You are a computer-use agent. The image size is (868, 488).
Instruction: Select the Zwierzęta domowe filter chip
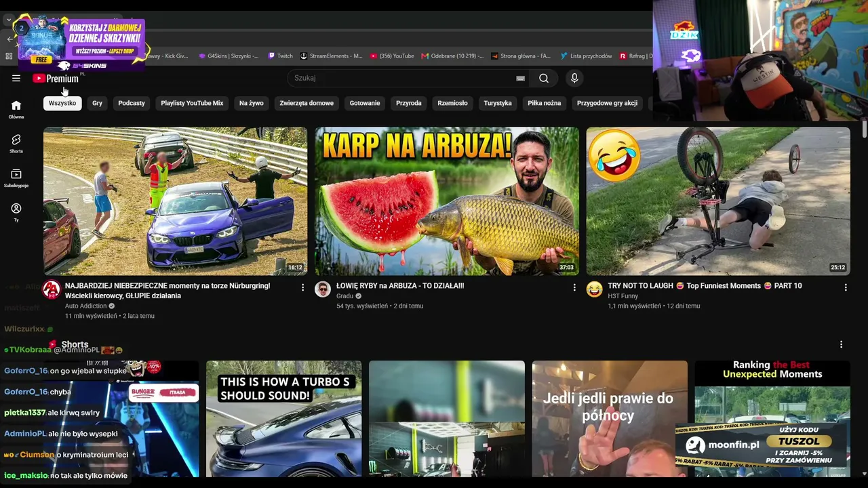[x=307, y=103]
